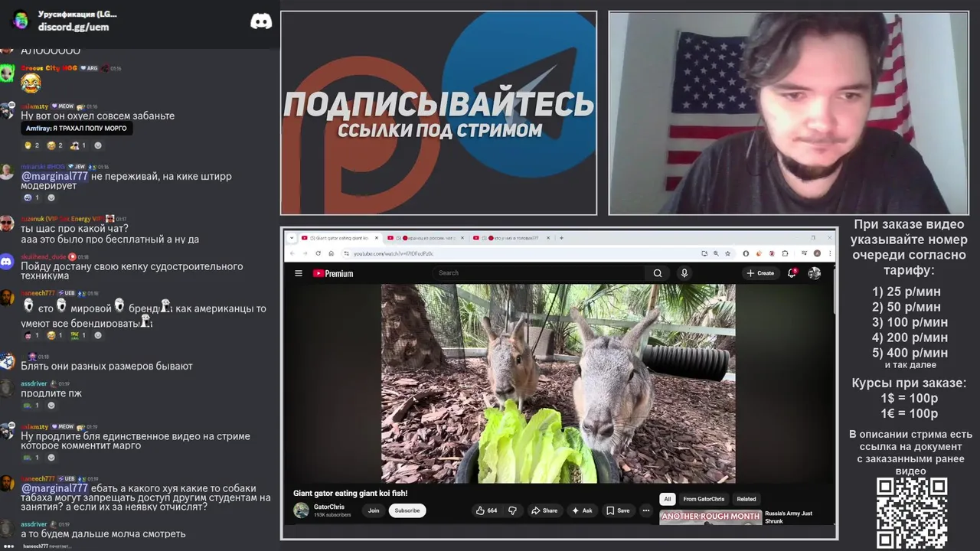This screenshot has width=980, height=551.
Task: Click the video title Giant gator eating
Action: coord(351,494)
